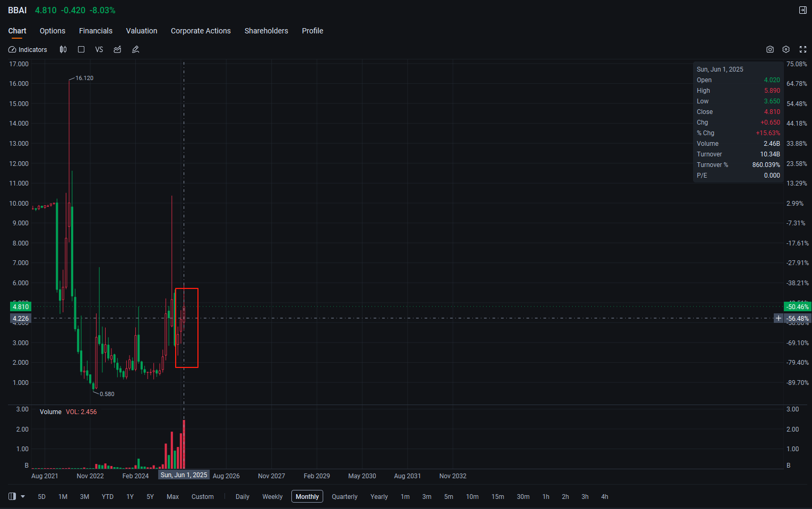
Task: Select the 1M time range
Action: click(x=63, y=497)
